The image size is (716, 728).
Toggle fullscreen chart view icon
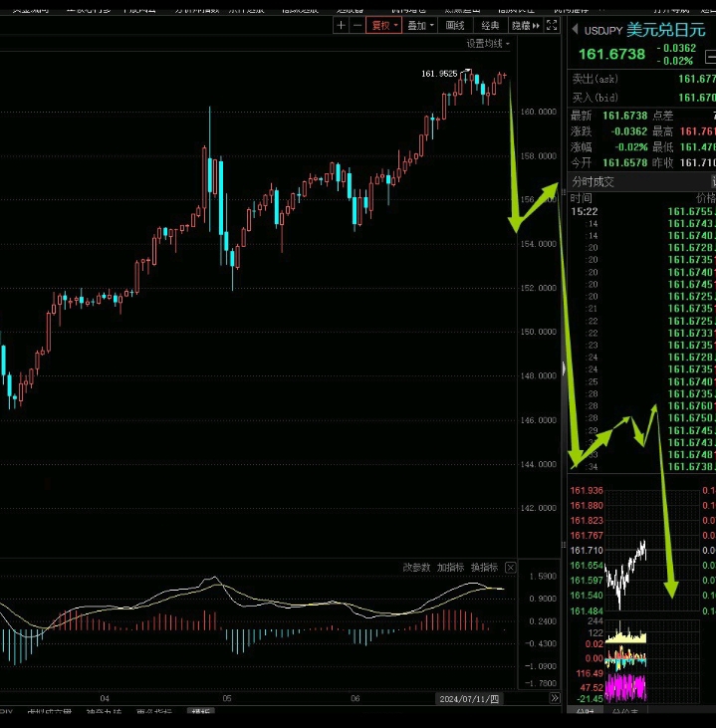coord(552,25)
